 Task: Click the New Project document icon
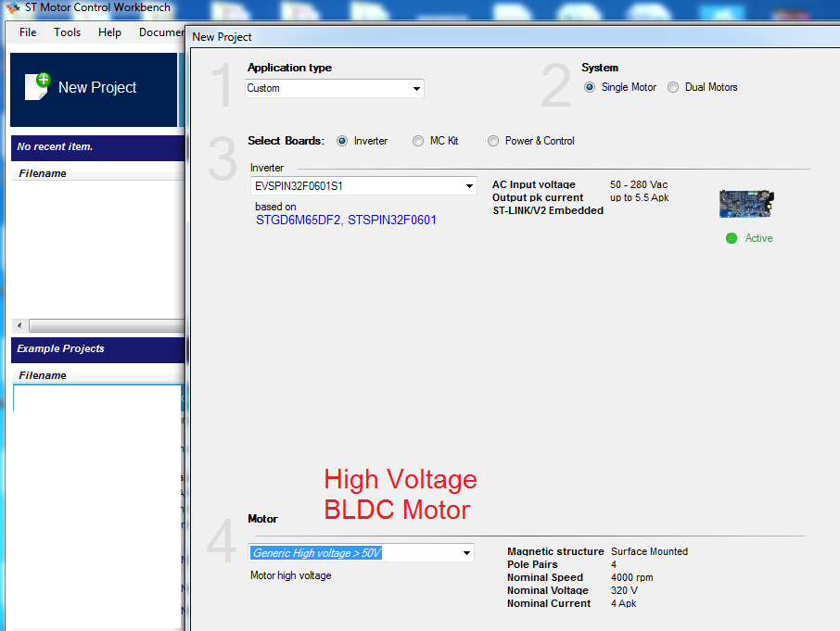[37, 87]
